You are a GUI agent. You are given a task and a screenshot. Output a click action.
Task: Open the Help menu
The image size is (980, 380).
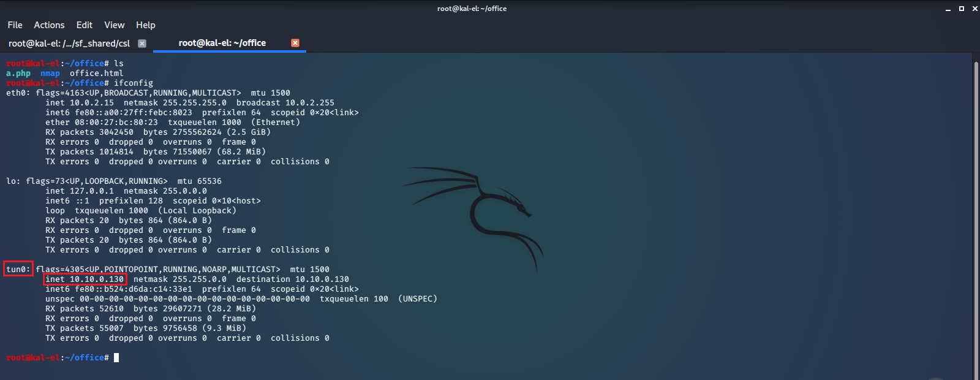click(x=146, y=25)
